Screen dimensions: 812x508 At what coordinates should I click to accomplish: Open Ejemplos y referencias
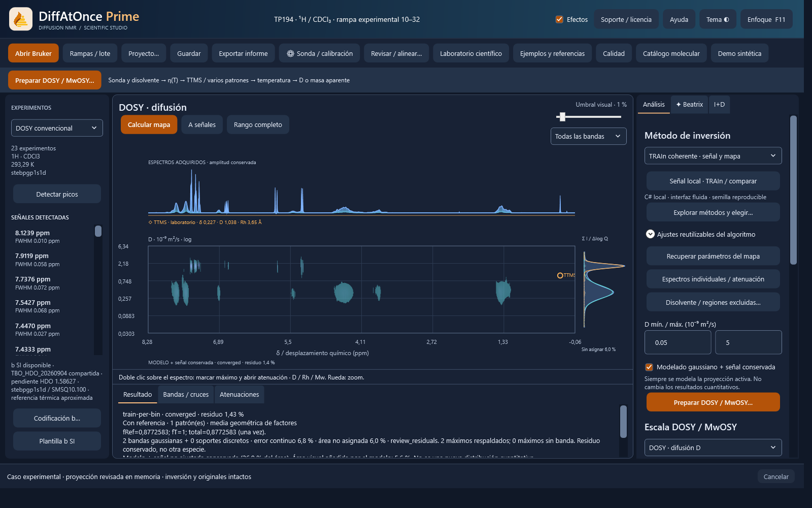(552, 53)
